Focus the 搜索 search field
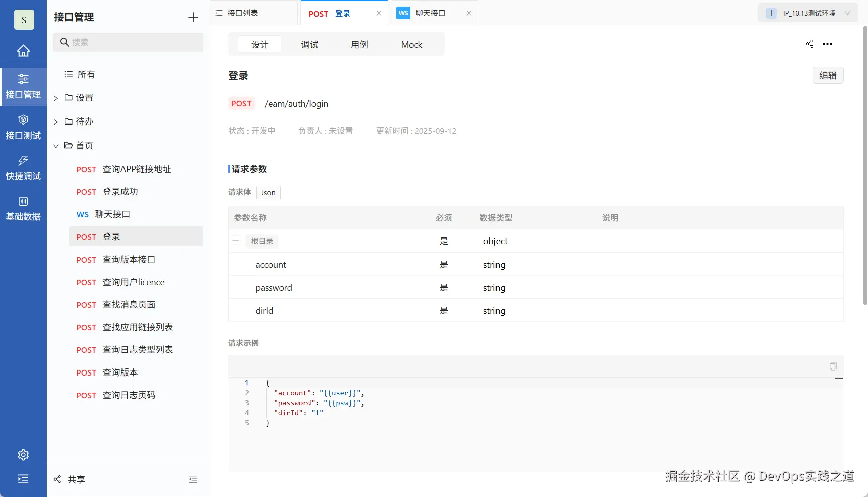868x497 pixels. [x=128, y=42]
